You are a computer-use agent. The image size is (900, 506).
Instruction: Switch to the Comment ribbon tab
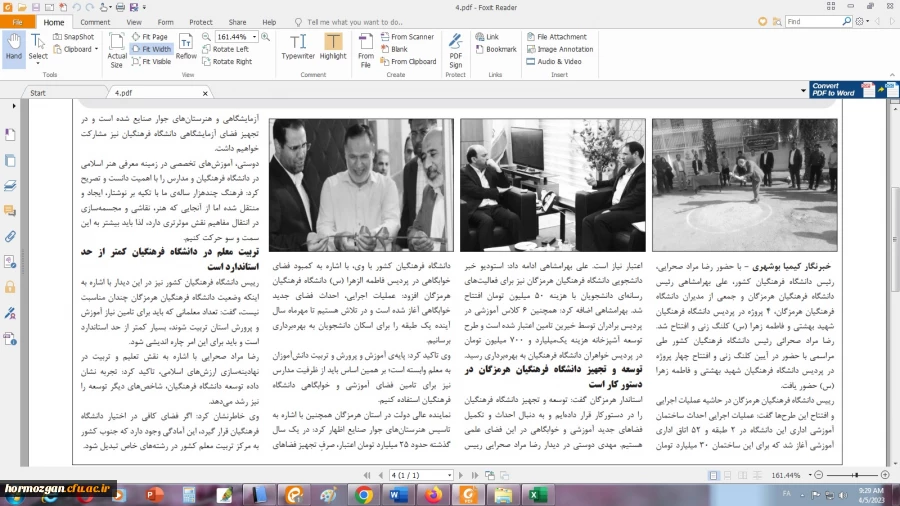point(95,22)
